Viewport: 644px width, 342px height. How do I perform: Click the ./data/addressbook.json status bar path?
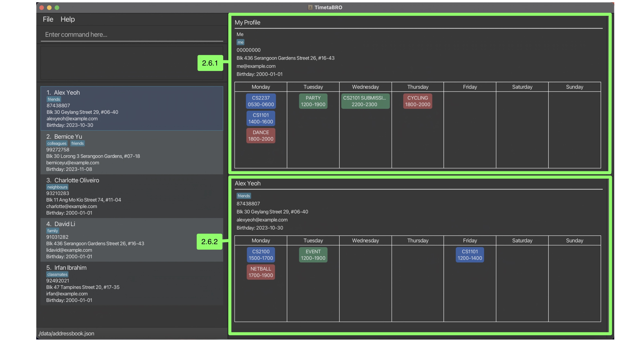click(66, 333)
